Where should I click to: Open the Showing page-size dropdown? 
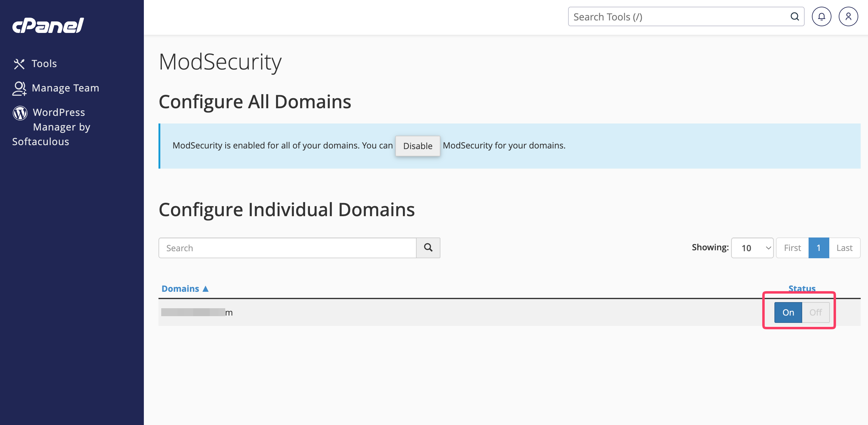tap(752, 248)
